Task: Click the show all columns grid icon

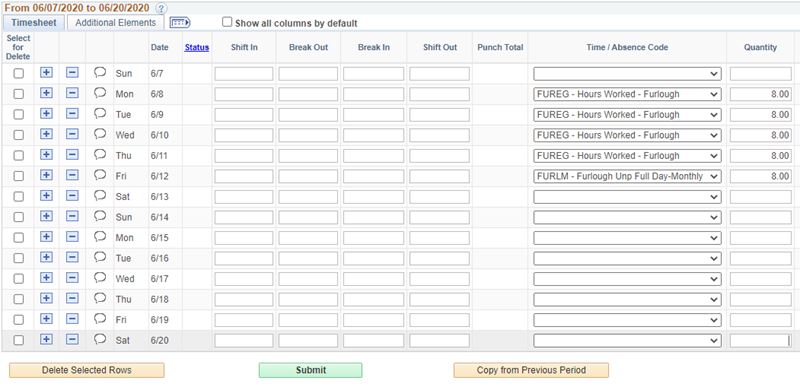Action: click(x=180, y=22)
